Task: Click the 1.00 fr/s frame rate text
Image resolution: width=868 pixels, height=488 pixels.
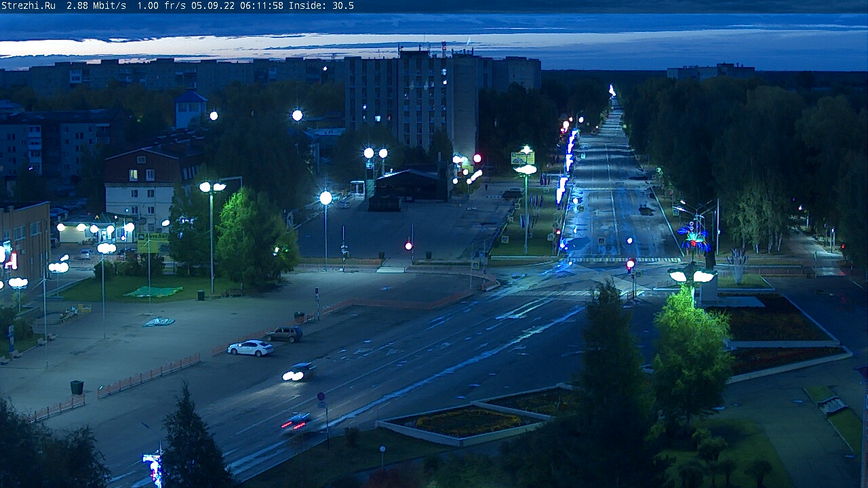Action: tap(161, 5)
